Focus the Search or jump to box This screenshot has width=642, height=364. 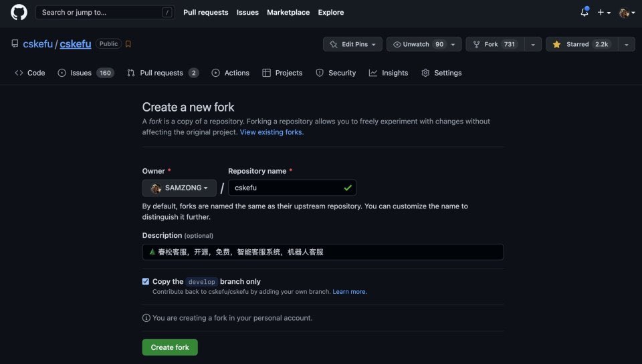[100, 12]
